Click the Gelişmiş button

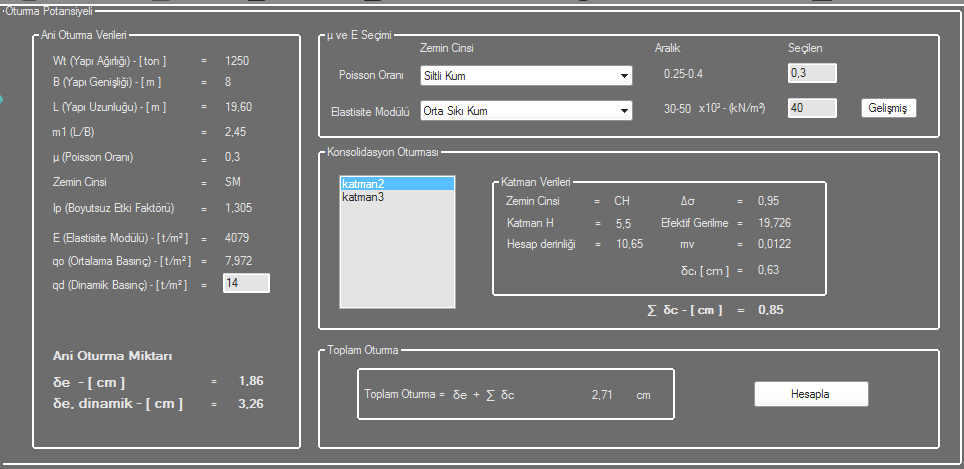[888, 108]
